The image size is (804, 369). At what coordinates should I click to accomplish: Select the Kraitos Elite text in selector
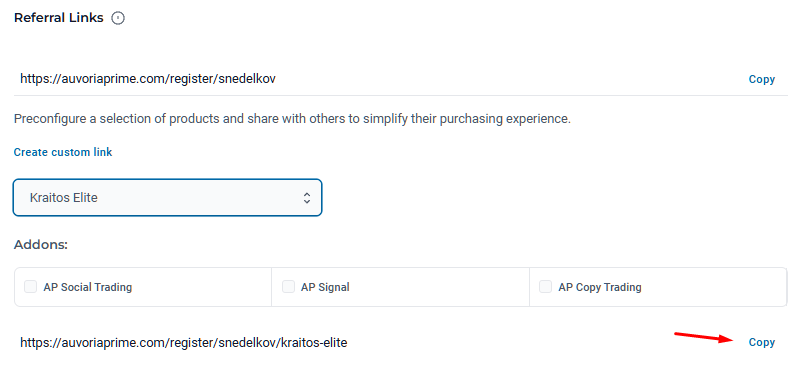[x=64, y=198]
